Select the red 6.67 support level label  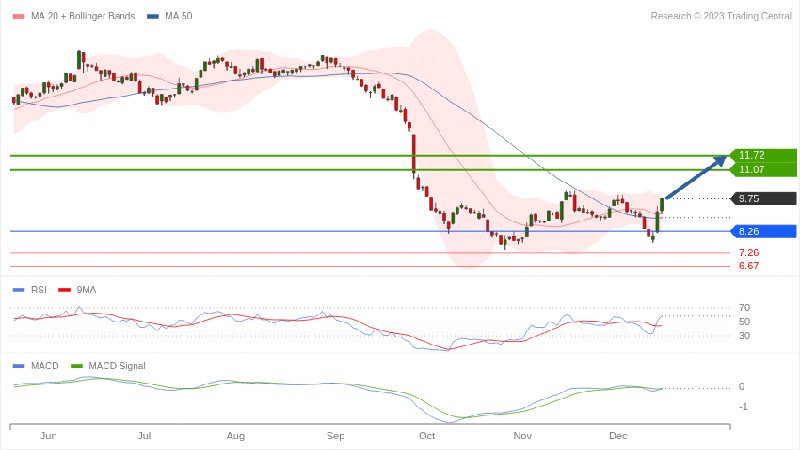748,266
